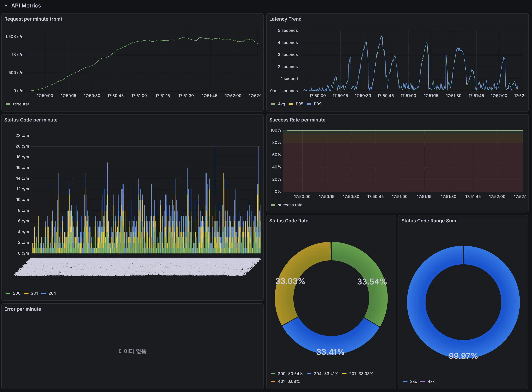Viewport: 532px width, 392px height.
Task: Toggle Avg series in Latency legend
Action: (281, 104)
